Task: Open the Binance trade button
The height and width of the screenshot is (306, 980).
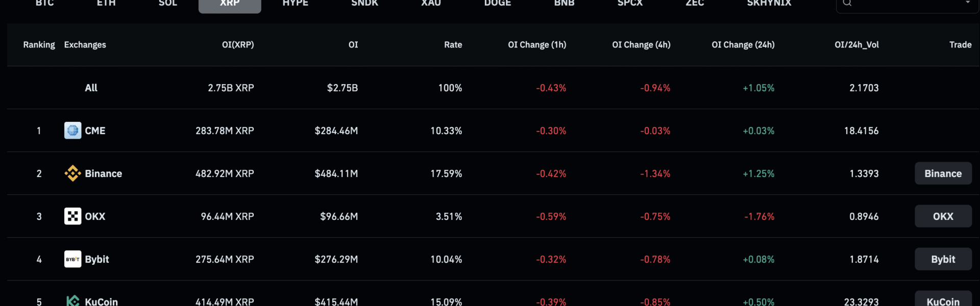Action: pos(943,173)
